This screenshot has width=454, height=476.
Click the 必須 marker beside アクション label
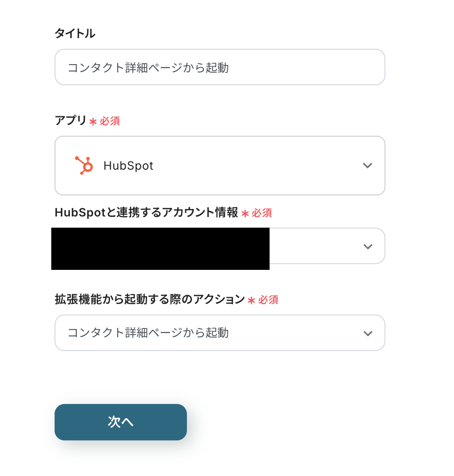pos(268,300)
